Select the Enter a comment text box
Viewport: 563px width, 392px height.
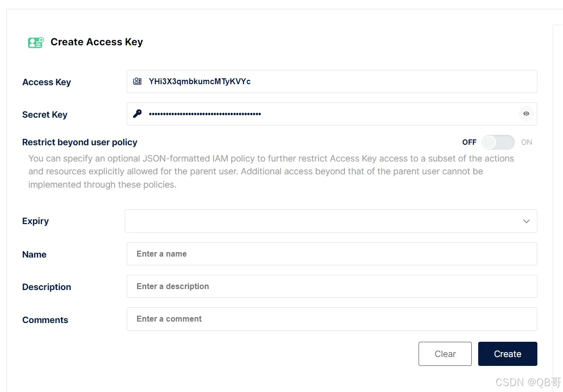click(331, 319)
